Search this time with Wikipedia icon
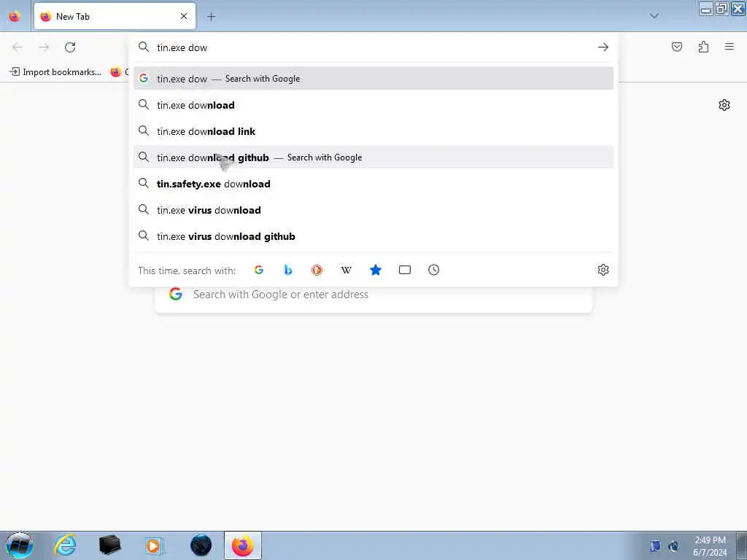747x560 pixels. (x=347, y=270)
